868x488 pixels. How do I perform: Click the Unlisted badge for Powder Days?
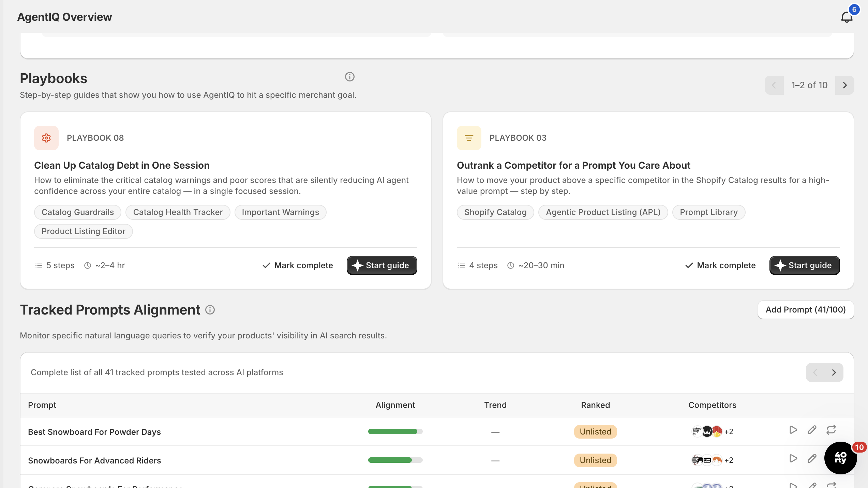tap(595, 432)
